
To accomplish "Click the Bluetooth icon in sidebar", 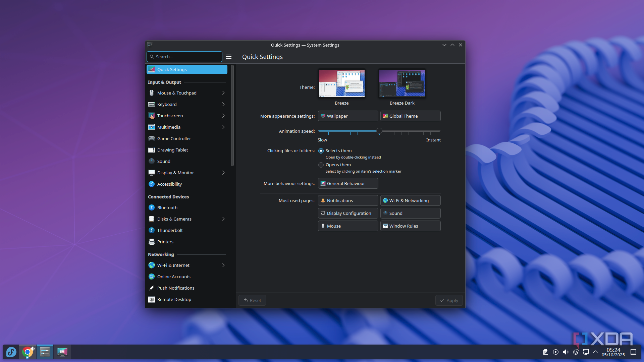I will 152,207.
